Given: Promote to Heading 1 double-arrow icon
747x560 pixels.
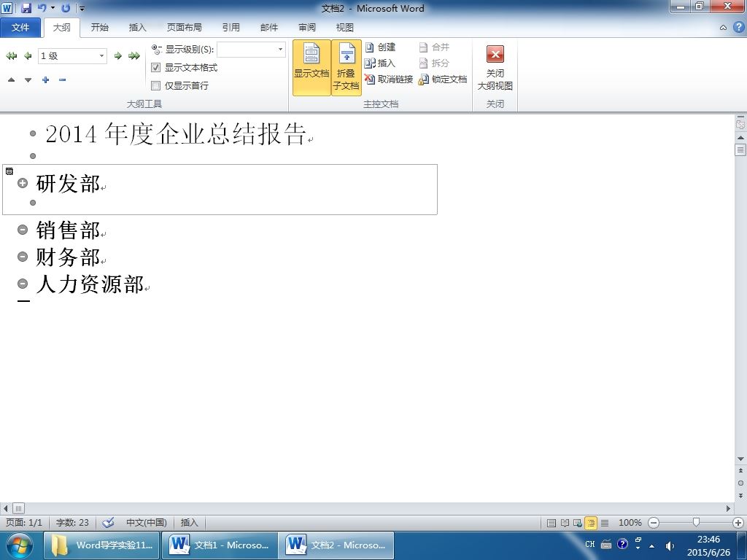Looking at the screenshot, I should point(12,56).
